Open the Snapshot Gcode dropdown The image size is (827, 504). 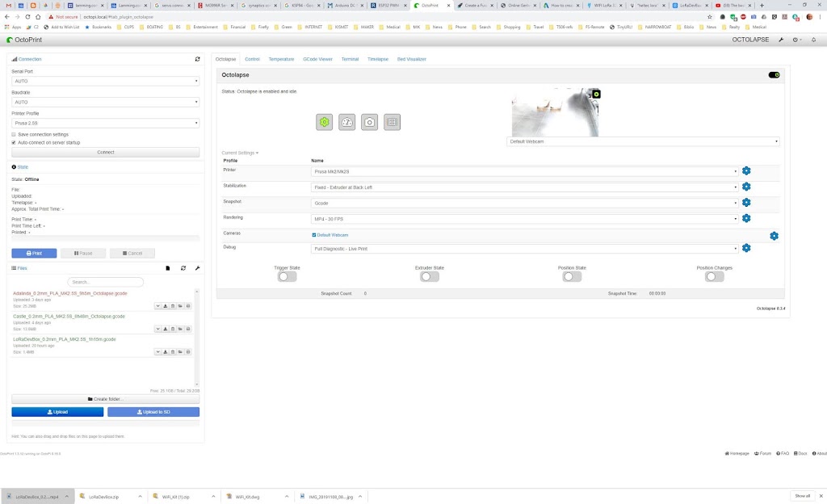click(525, 203)
